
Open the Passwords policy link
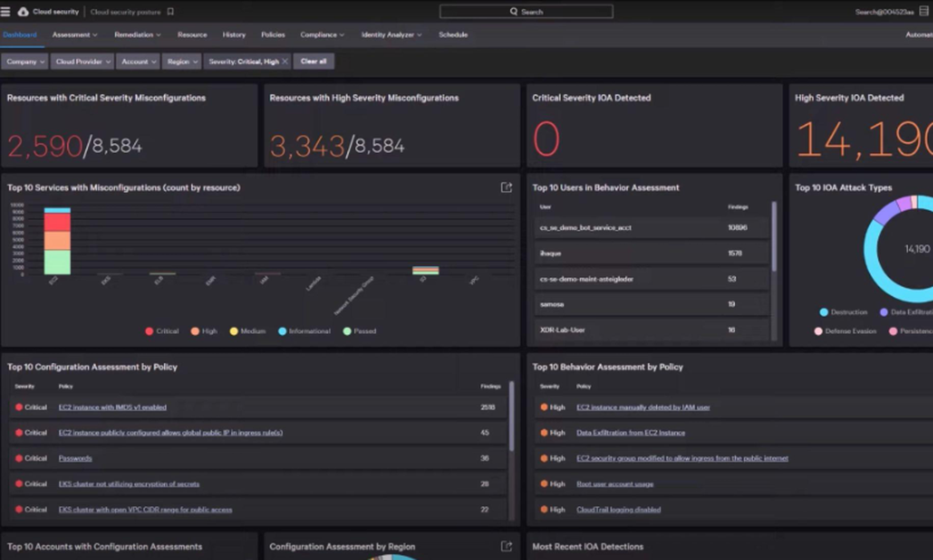75,458
